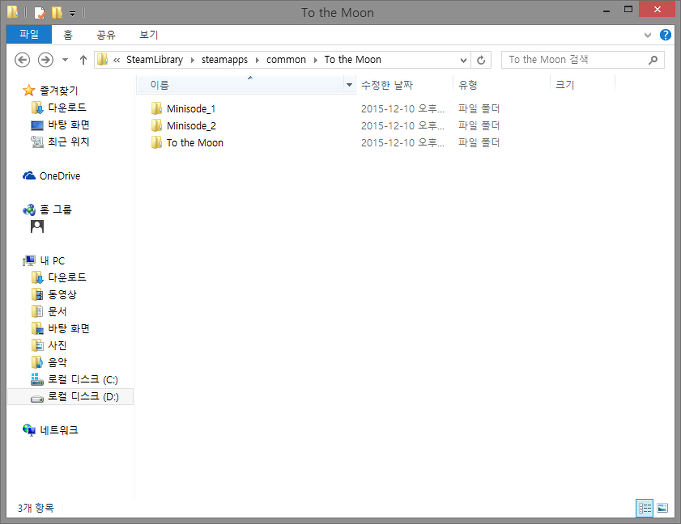Image resolution: width=681 pixels, height=524 pixels.
Task: Open the Quick Access Toolbar customize dropdown
Action: pos(73,13)
